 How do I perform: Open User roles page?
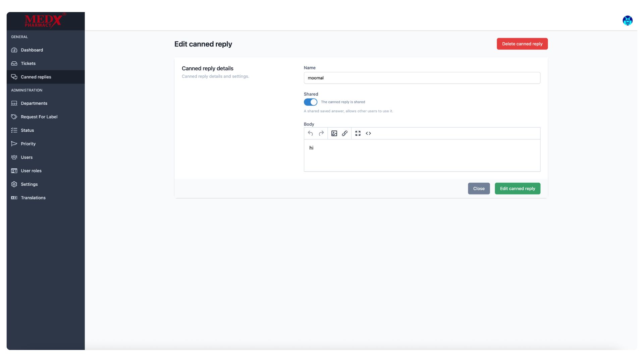pyautogui.click(x=46, y=171)
